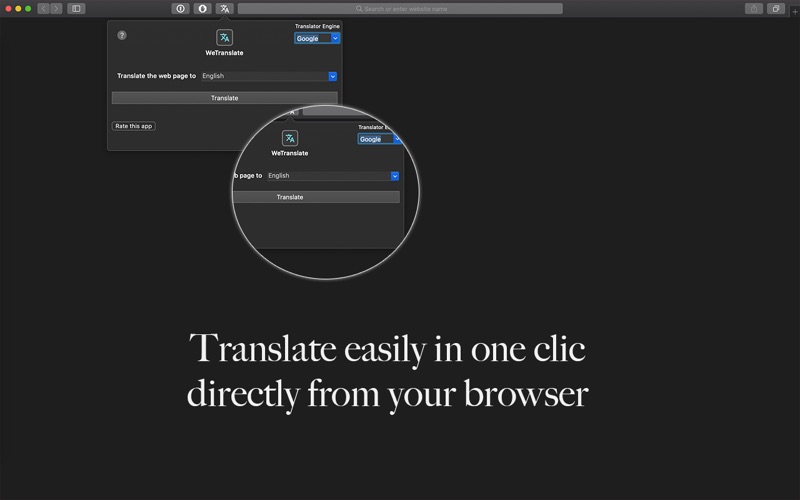Click the 1Password extension icon in toolbar
Viewport: 800px width, 500px height.
click(180, 9)
